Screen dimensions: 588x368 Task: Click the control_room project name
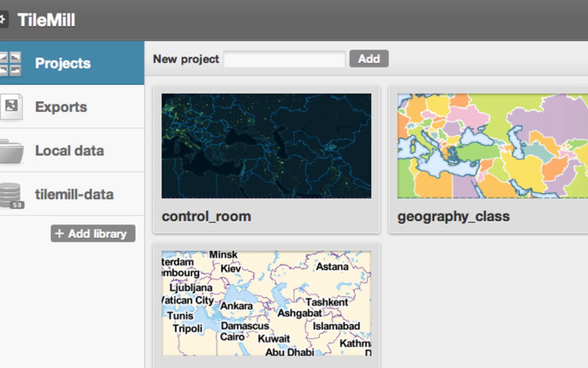tap(207, 217)
